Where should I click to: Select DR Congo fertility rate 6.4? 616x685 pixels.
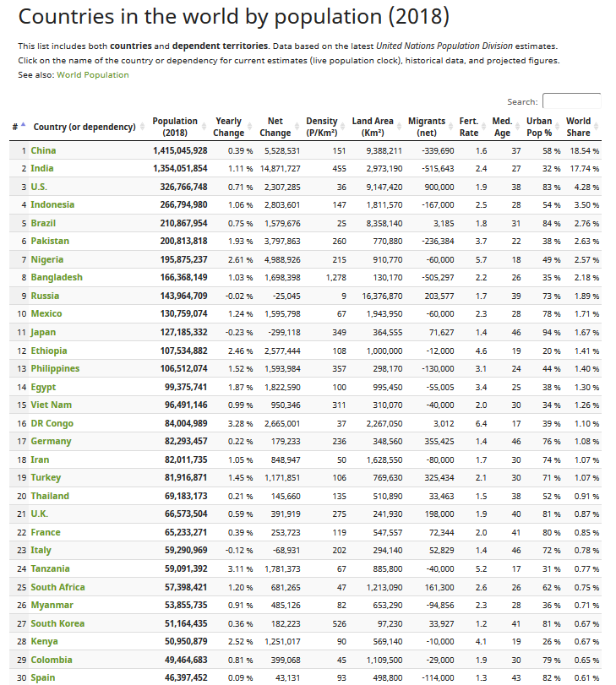coord(482,424)
